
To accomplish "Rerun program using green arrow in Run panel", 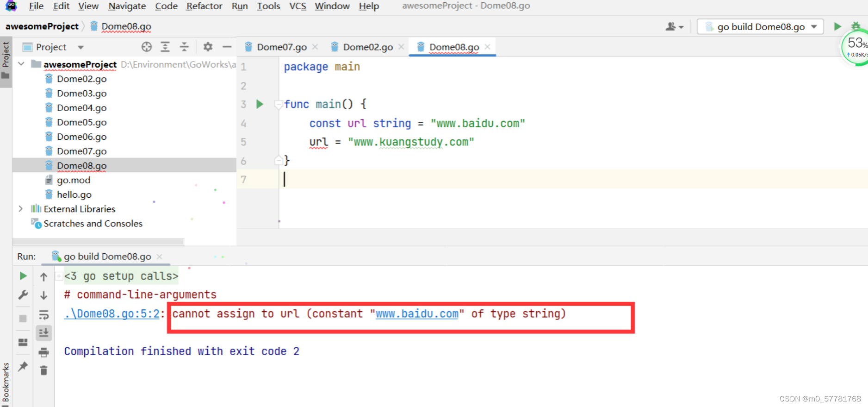I will (x=23, y=276).
